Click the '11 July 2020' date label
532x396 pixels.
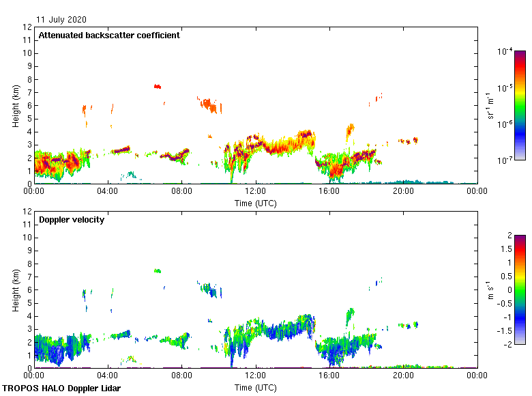(62, 20)
